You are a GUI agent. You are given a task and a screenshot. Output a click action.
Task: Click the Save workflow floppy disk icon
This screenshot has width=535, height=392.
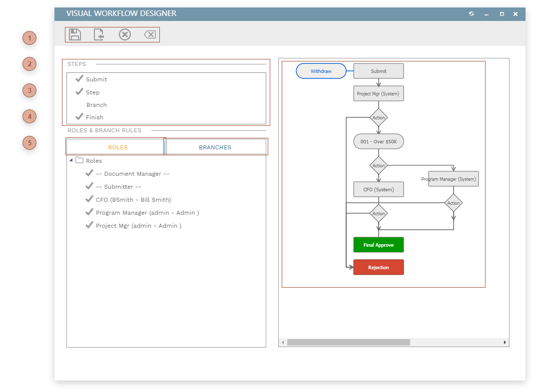pyautogui.click(x=75, y=34)
